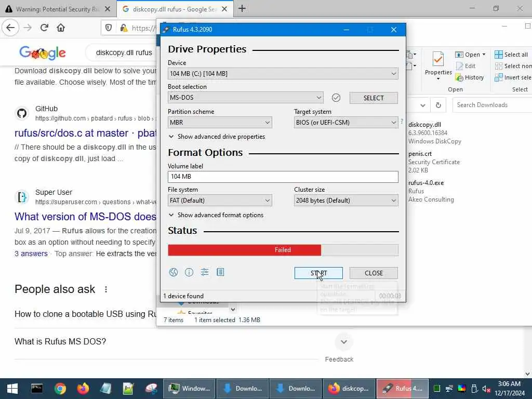Screen dimensions: 532x399
Task: Open Command Prompt from taskbar
Action: pyautogui.click(x=37, y=389)
